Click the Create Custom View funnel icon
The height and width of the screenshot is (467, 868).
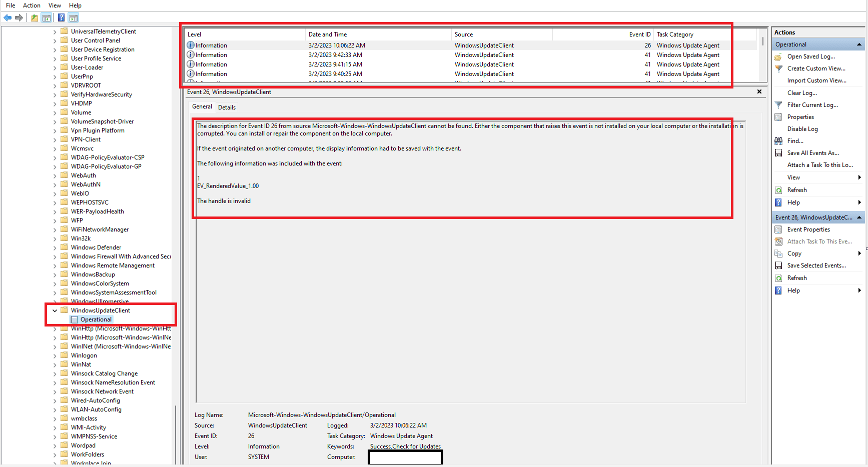pos(778,68)
